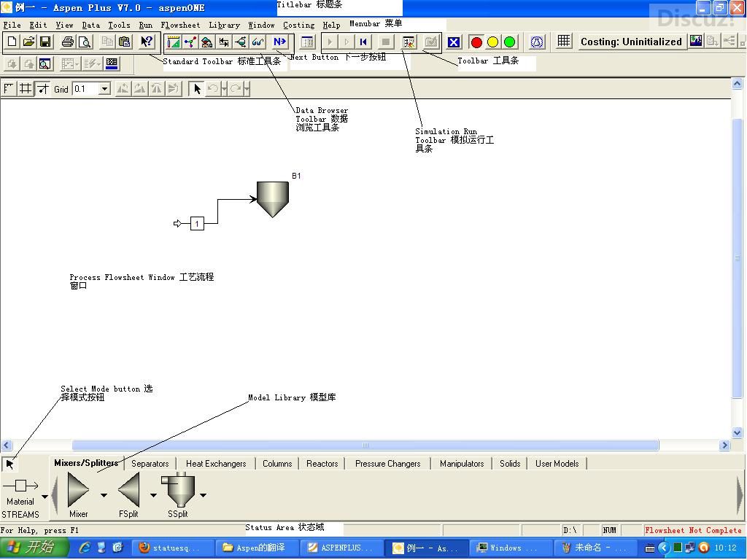Viewport: 747px width, 560px height.
Task: Expand the SSplit model icon dropdown arrow
Action: coord(203,495)
